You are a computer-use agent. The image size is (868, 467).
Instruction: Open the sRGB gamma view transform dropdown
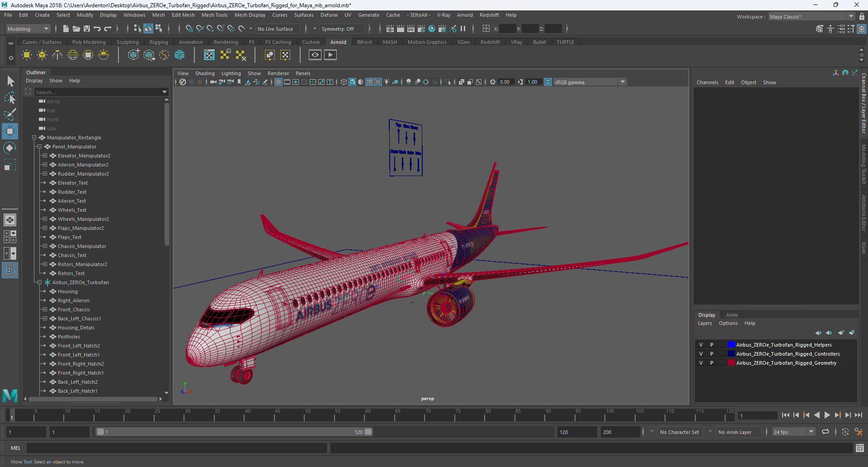[x=590, y=82]
